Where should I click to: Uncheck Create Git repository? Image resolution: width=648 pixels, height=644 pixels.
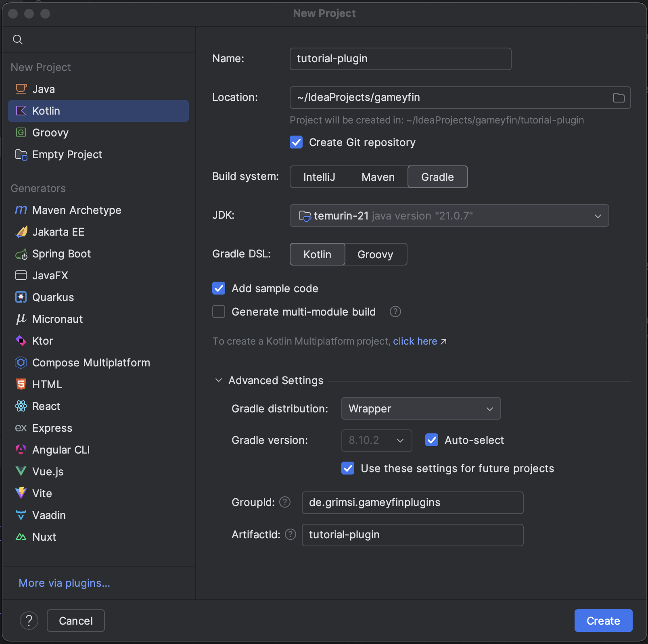[x=296, y=142]
